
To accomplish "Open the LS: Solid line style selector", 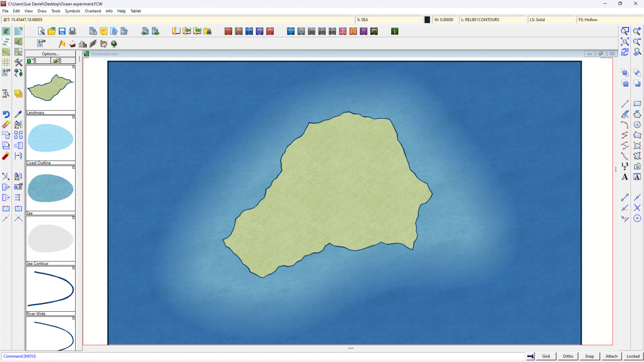I will coord(551,20).
